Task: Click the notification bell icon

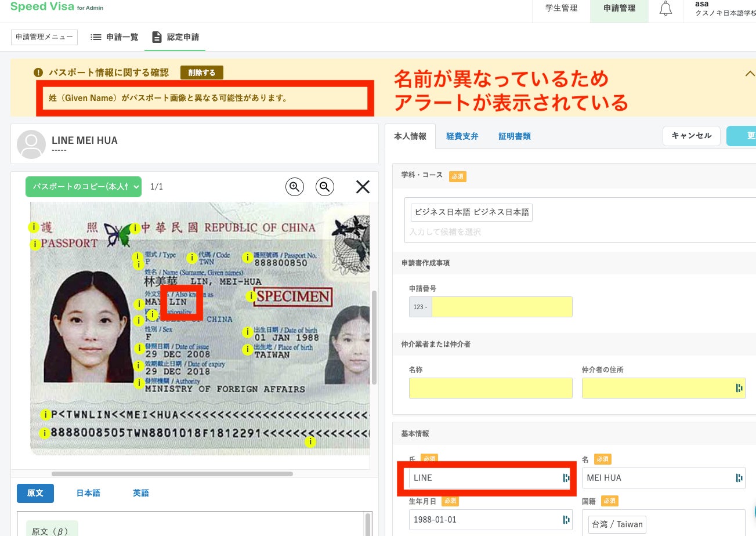Action: coord(665,9)
